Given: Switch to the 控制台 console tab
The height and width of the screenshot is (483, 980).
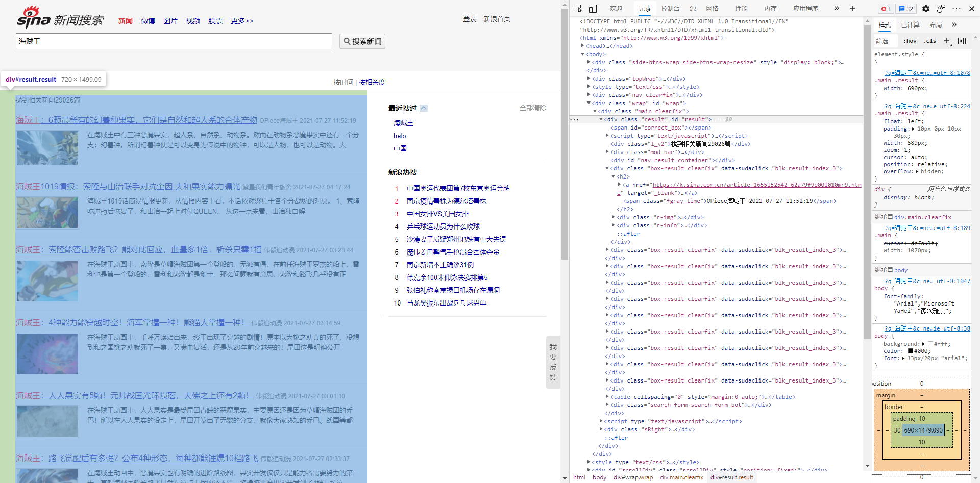Looking at the screenshot, I should pyautogui.click(x=670, y=9).
